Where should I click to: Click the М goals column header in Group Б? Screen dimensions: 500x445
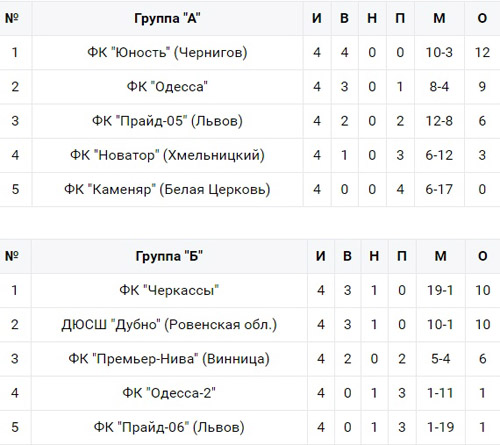[440, 256]
